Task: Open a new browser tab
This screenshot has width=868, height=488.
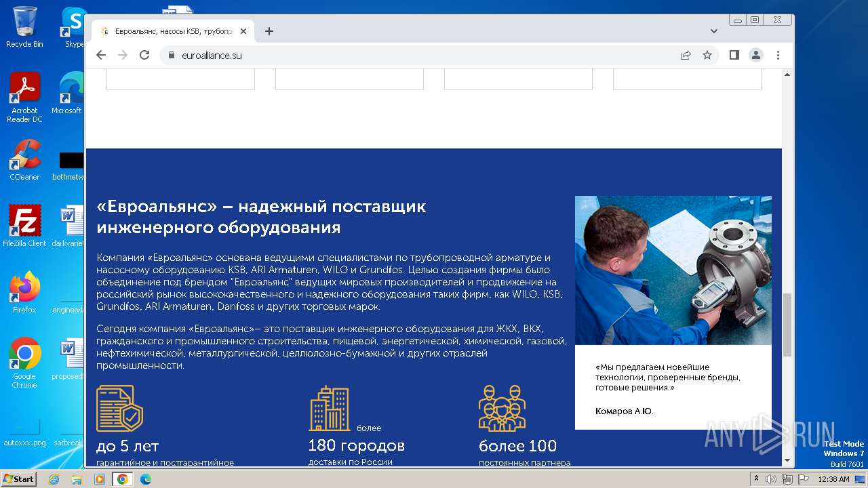Action: pyautogui.click(x=269, y=31)
